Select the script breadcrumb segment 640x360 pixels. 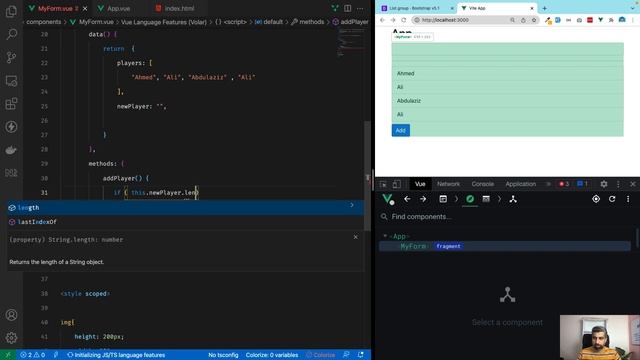pos(231,22)
